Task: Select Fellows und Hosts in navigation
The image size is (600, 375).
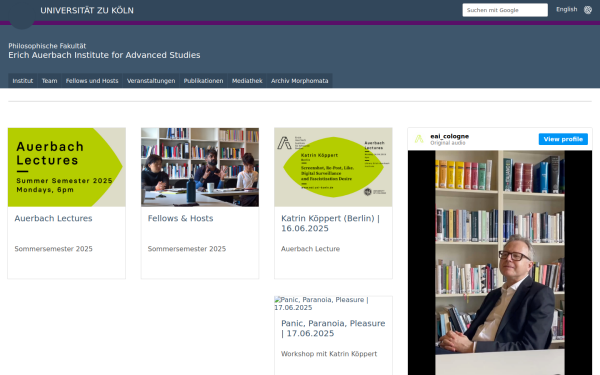Action: (x=92, y=81)
